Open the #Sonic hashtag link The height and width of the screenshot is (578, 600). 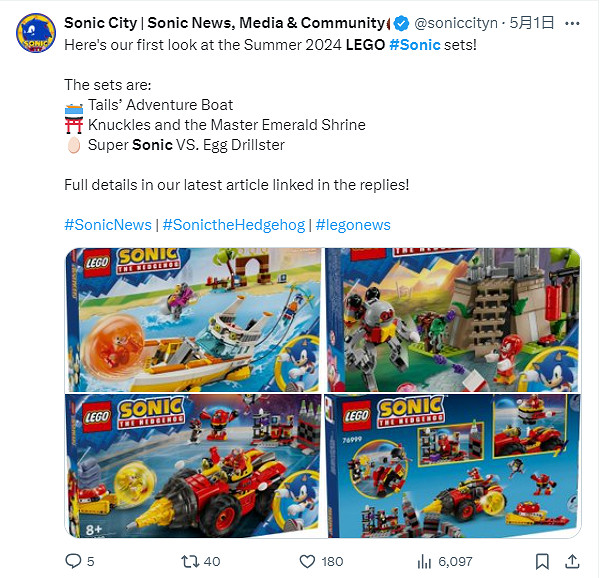tap(415, 45)
